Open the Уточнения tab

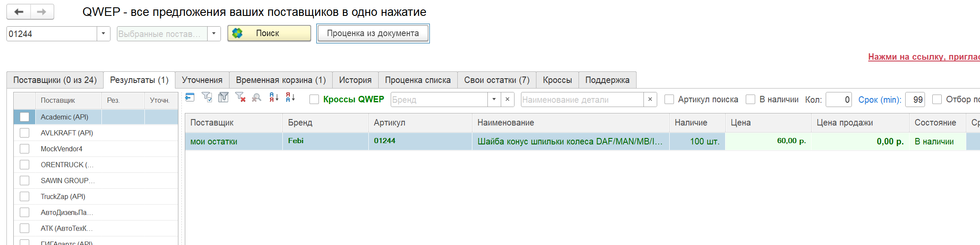[x=202, y=80]
